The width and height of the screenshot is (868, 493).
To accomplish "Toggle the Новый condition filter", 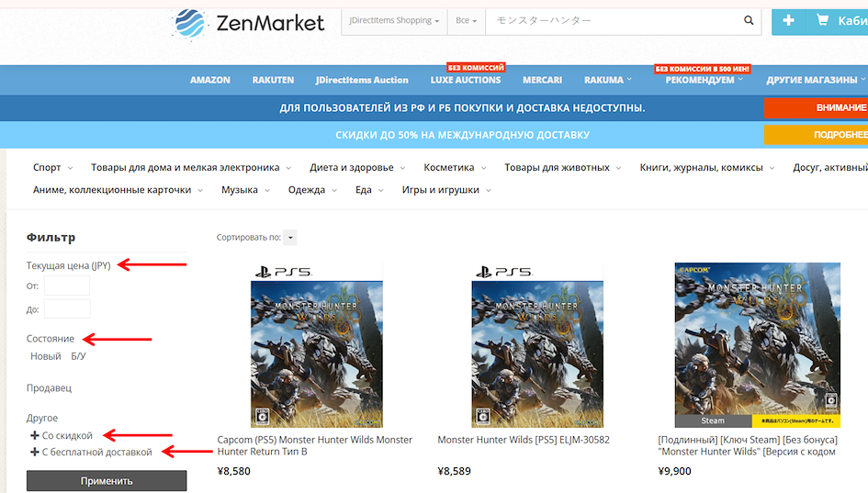I will pos(45,356).
